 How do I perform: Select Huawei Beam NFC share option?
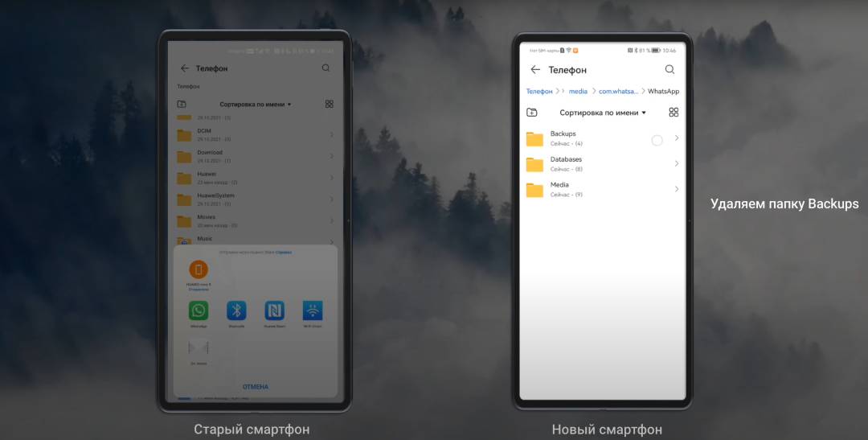coord(274,311)
